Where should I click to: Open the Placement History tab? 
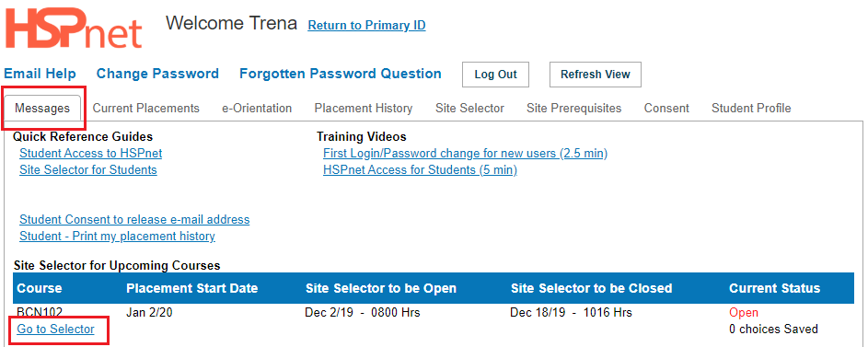click(x=364, y=109)
